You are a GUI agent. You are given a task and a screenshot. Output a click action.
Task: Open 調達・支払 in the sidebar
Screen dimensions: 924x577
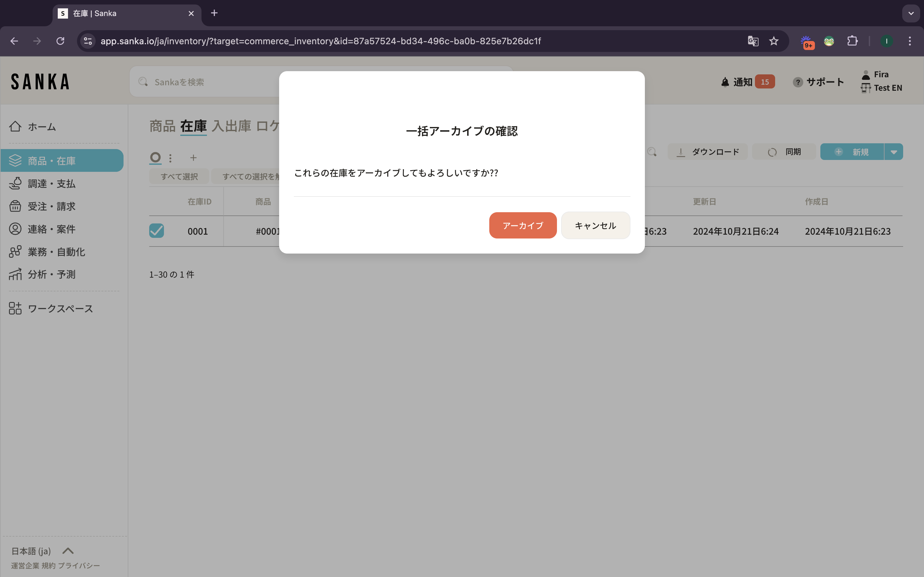click(52, 184)
